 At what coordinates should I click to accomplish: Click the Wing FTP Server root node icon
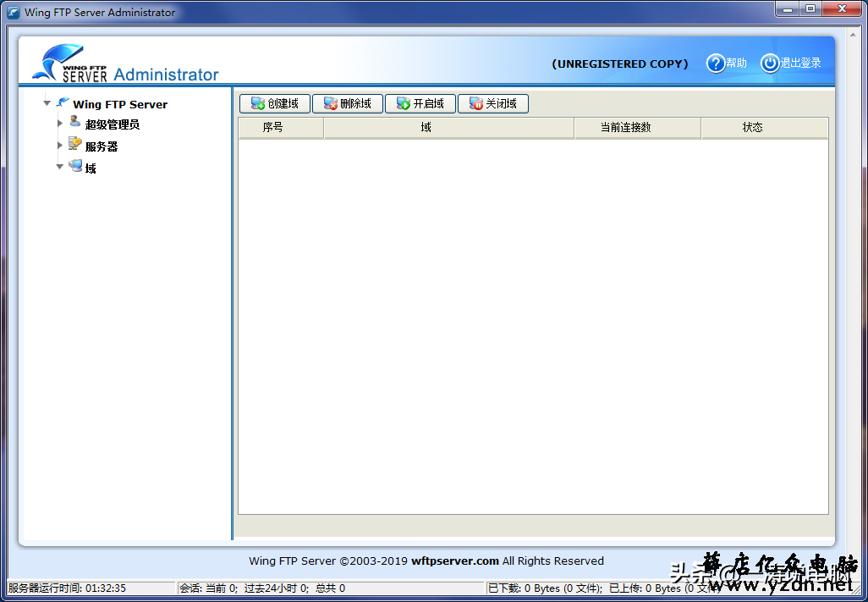tap(63, 103)
